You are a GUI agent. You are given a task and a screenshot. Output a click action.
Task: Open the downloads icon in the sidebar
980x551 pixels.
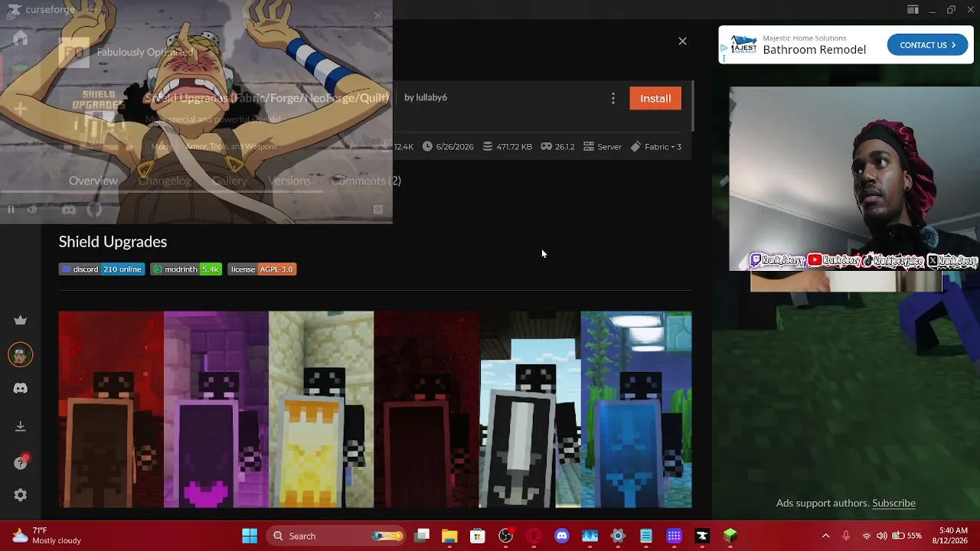click(x=21, y=426)
